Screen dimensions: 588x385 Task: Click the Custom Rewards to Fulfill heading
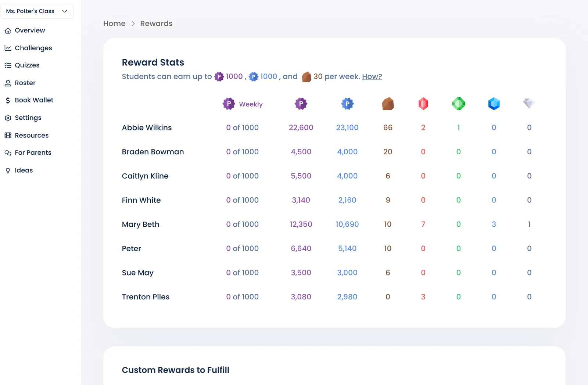[x=175, y=370]
